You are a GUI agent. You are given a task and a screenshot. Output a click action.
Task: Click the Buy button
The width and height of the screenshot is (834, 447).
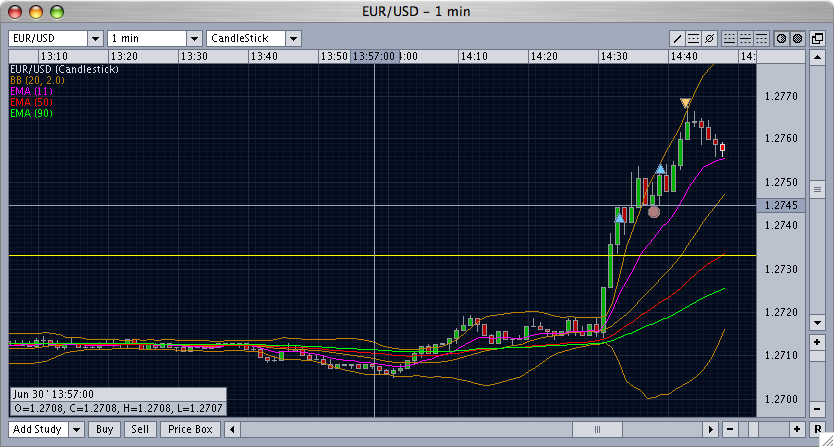[103, 429]
